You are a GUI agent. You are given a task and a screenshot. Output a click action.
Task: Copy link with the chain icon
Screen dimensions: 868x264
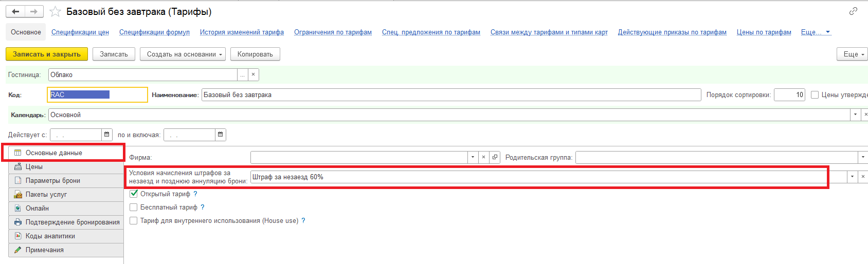(x=853, y=11)
